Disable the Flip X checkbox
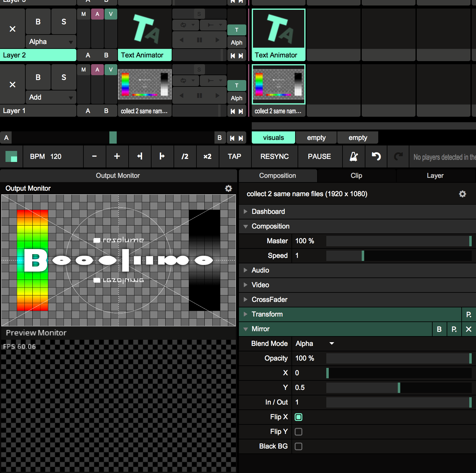 coord(298,417)
